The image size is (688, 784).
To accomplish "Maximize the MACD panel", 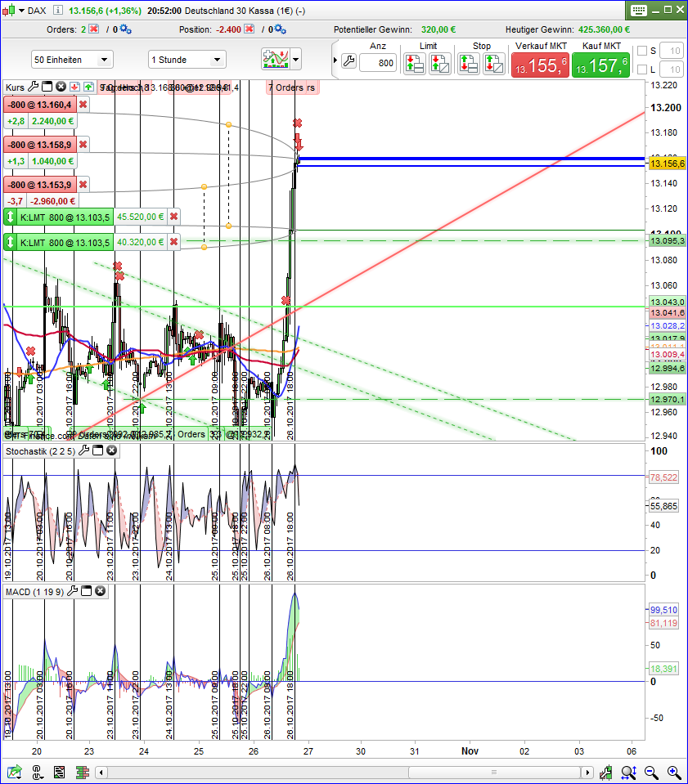I will pyautogui.click(x=87, y=591).
